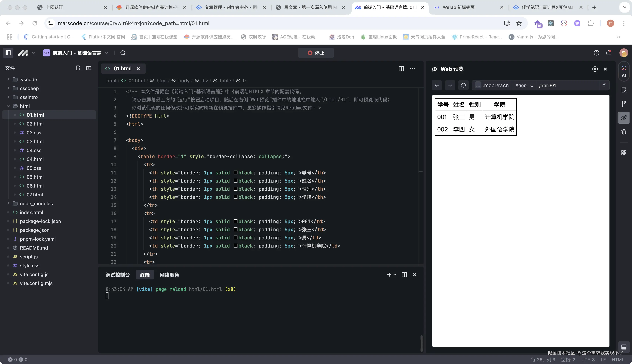Open the debug bug icon in sidebar
This screenshot has height=364, width=632.
(624, 132)
